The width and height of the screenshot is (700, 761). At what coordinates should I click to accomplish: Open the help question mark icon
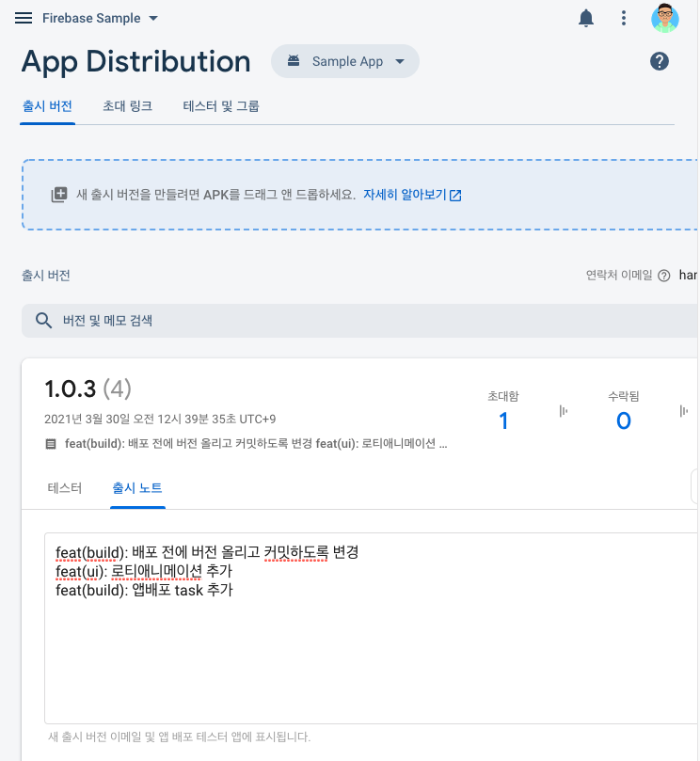(x=660, y=62)
